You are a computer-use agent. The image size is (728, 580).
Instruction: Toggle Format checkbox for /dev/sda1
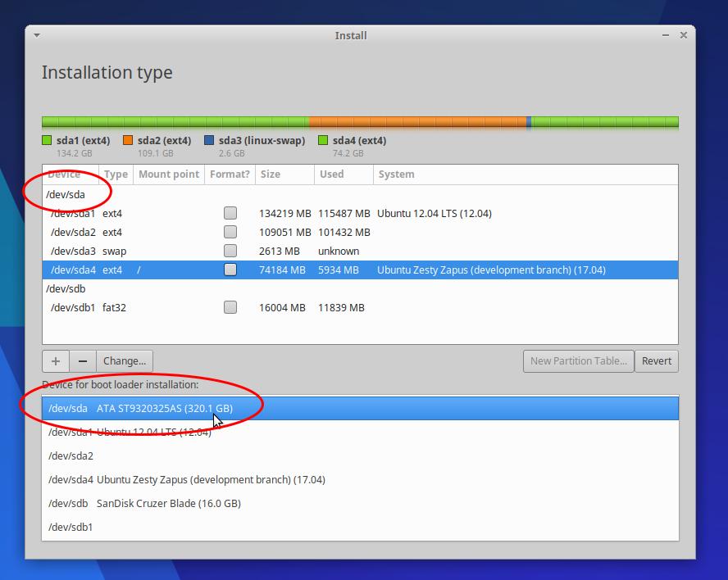pos(230,213)
